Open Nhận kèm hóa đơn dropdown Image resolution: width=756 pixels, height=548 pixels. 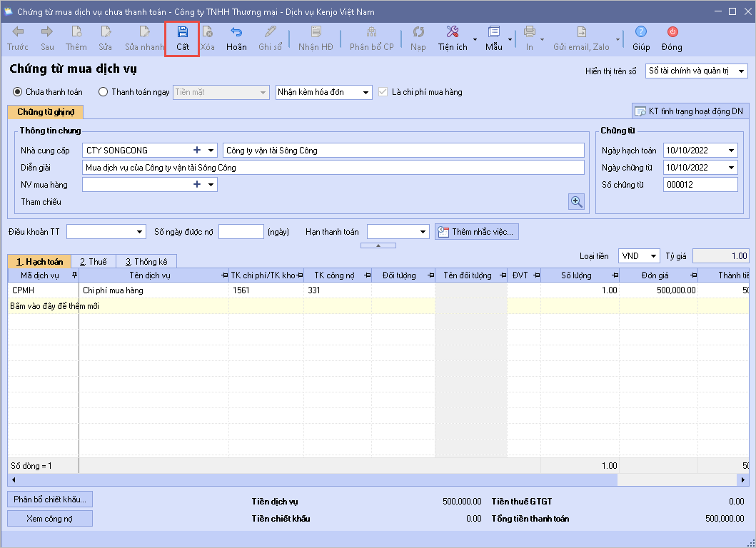[x=366, y=92]
